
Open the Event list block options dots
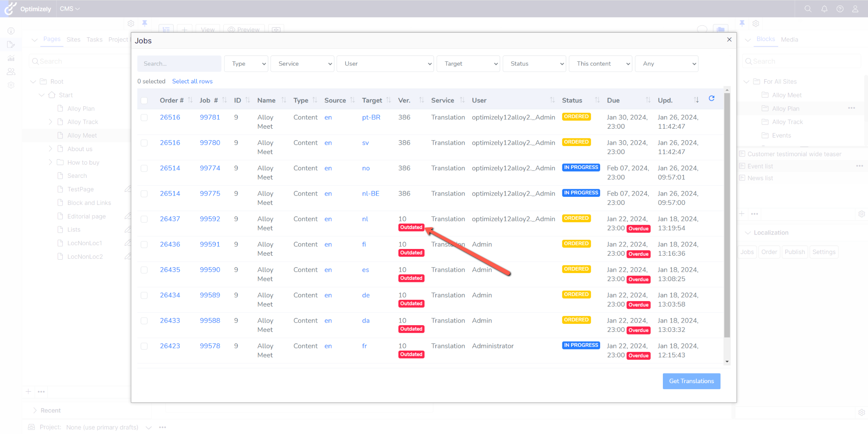[x=860, y=166]
